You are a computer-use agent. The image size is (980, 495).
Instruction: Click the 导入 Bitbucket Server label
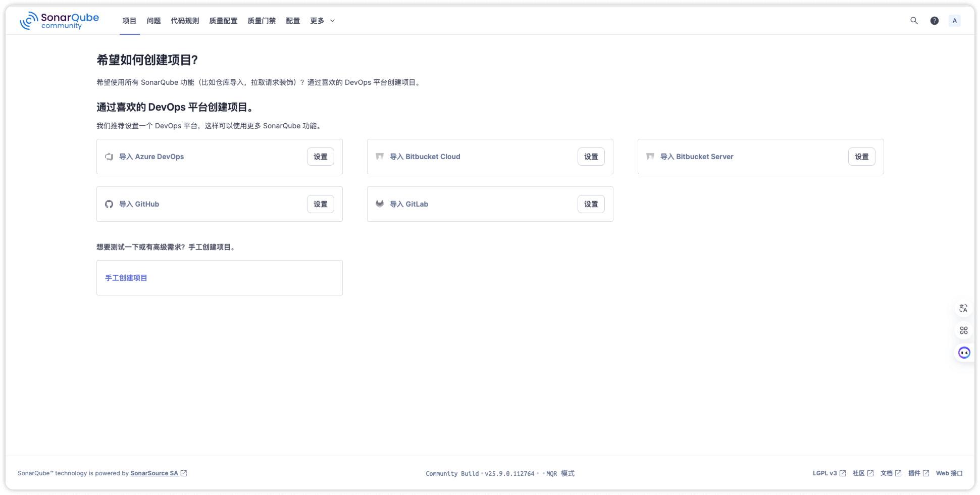click(697, 157)
